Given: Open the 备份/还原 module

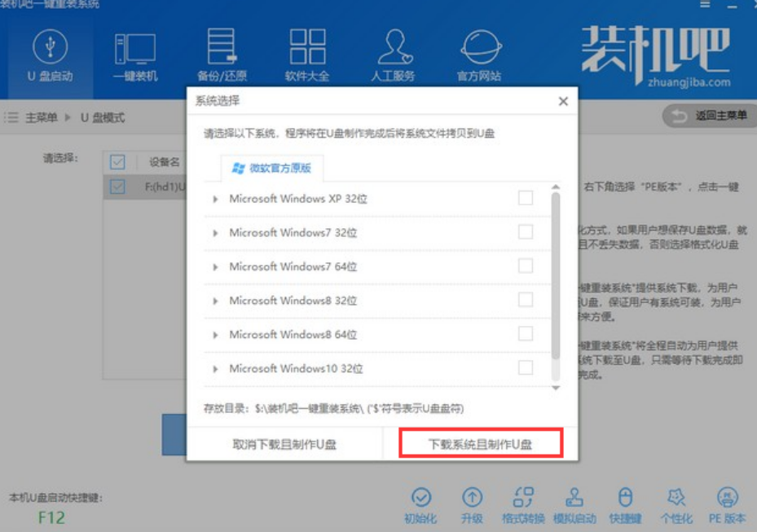Looking at the screenshot, I should tap(222, 56).
